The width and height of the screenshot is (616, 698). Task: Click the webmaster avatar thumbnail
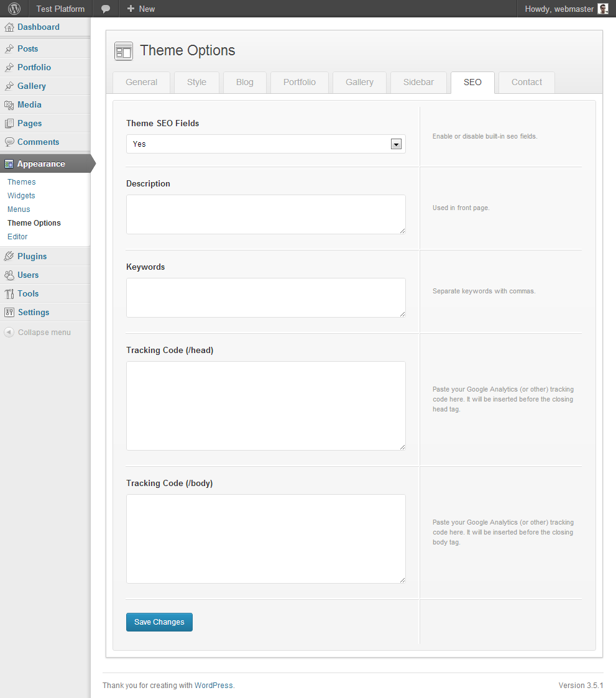tap(602, 9)
